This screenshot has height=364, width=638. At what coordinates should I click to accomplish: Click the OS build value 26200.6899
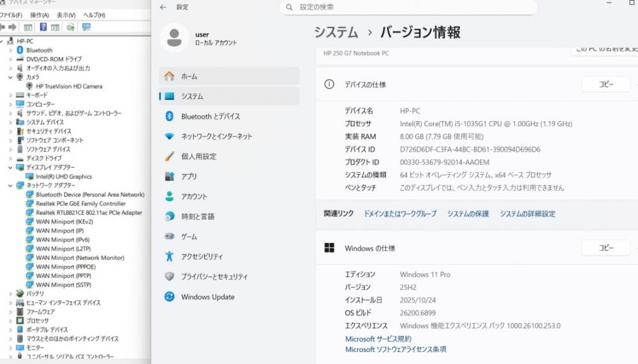(417, 313)
